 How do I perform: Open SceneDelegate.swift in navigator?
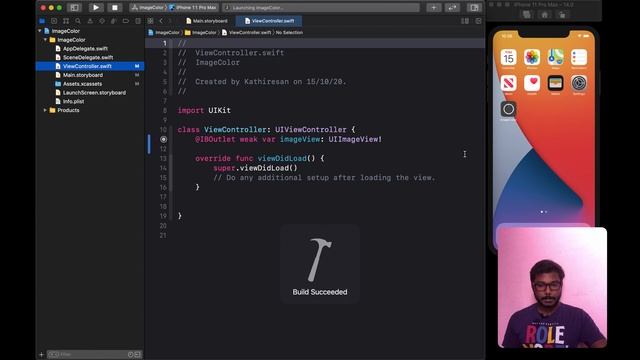tap(88, 58)
